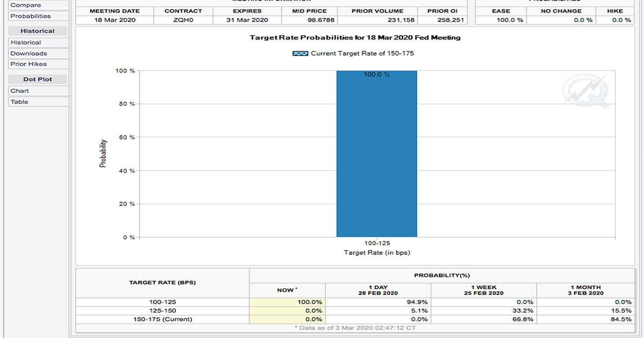The width and height of the screenshot is (644, 338).
Task: Select the 125-150 row label in the table
Action: 162,311
